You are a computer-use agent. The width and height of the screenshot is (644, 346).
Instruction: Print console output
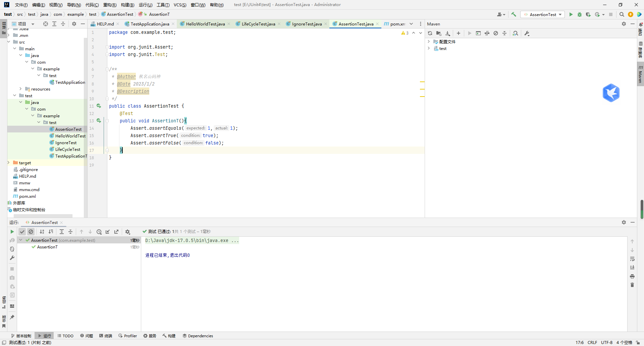[x=632, y=276]
